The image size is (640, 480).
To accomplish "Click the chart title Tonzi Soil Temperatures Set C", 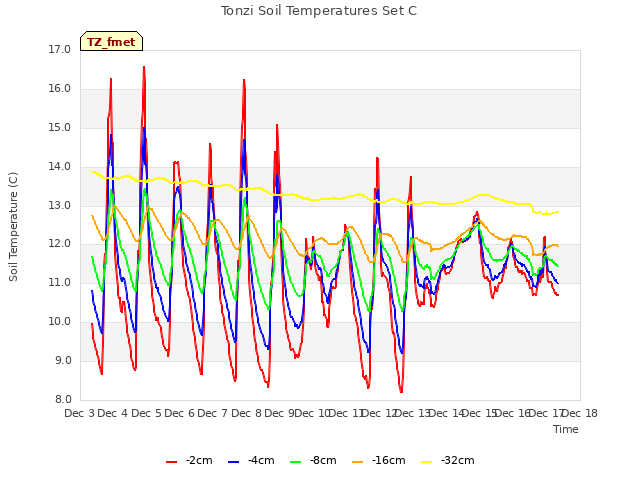I will point(319,11).
